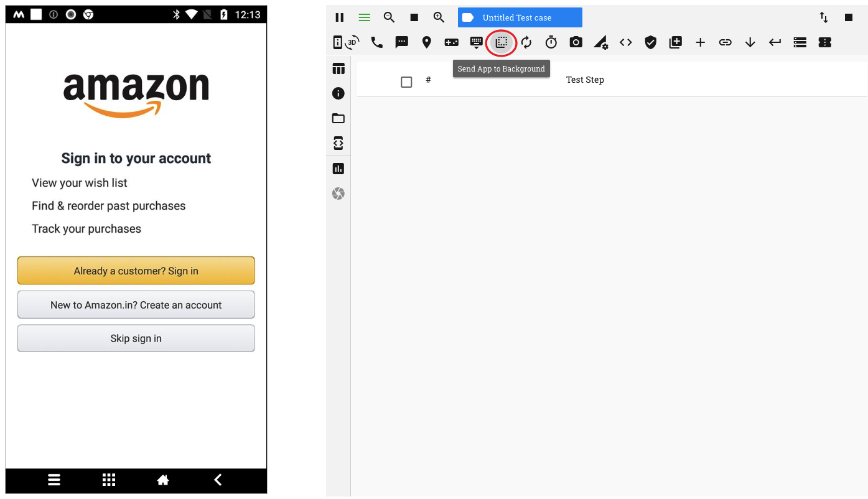Screen dimensions: 868x499
Task: Tap the phone's app grid button
Action: (x=109, y=480)
